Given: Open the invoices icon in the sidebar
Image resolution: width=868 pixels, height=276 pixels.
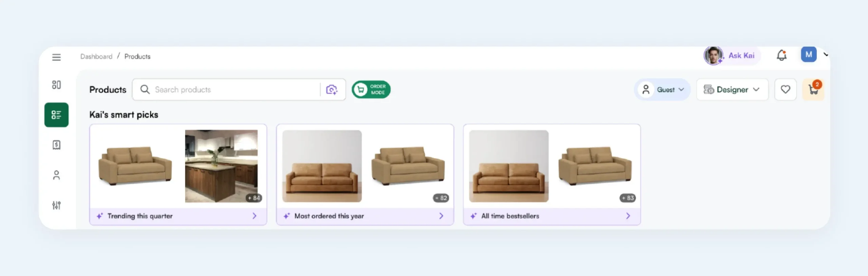Looking at the screenshot, I should click(56, 145).
